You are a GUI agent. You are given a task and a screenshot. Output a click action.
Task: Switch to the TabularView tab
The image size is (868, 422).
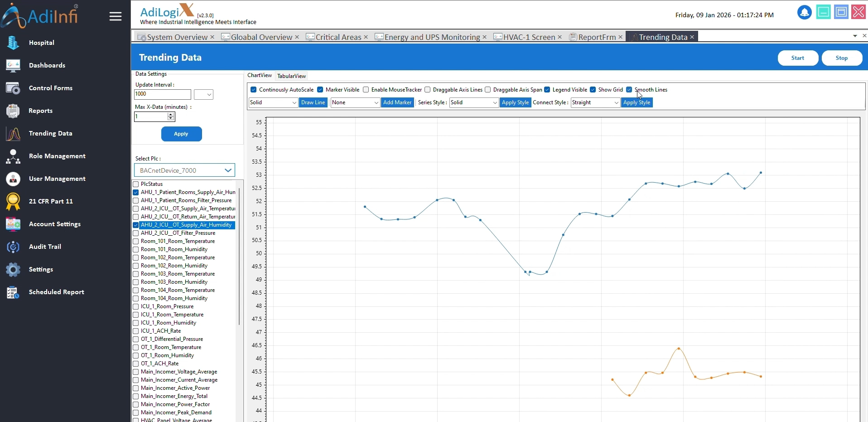click(x=291, y=76)
